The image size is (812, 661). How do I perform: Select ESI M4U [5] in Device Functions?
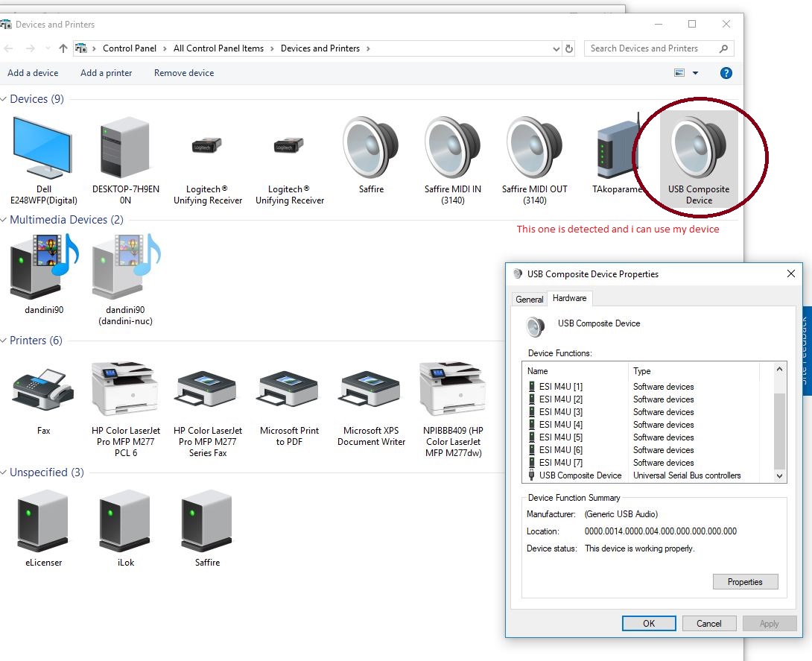[x=641, y=437]
